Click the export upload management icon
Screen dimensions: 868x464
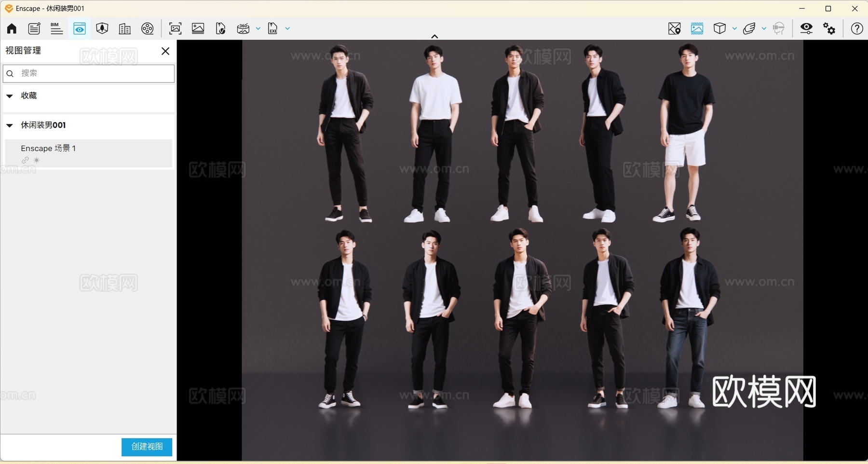pyautogui.click(x=221, y=28)
